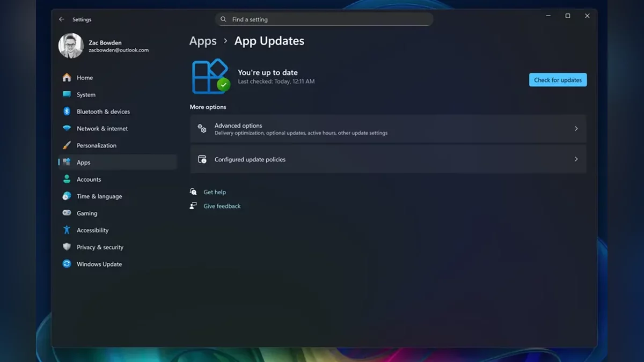
Task: Click the Windows Update sync icon
Action: (x=67, y=264)
